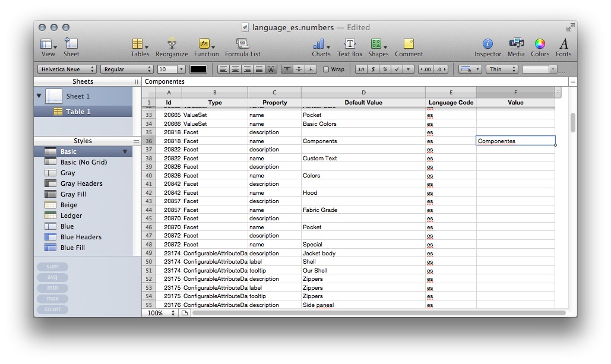The height and width of the screenshot is (364, 611).
Task: Collapse the Sheet 1 disclosure triangle
Action: coord(39,96)
